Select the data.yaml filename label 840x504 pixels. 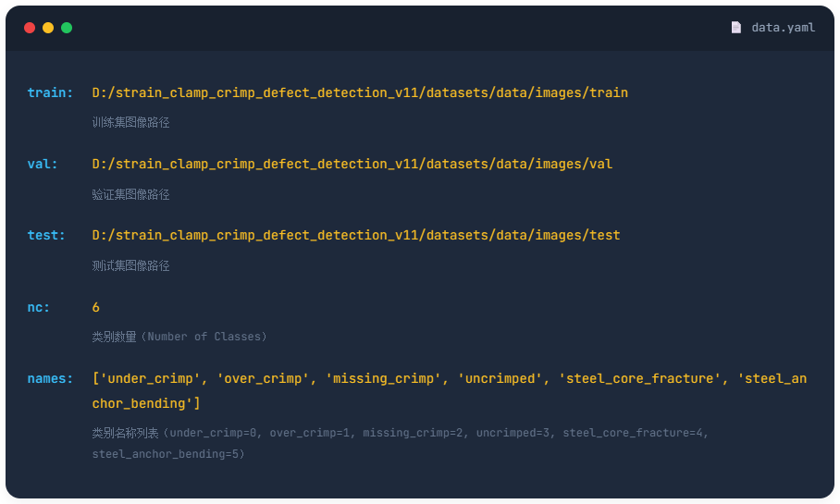(x=783, y=28)
